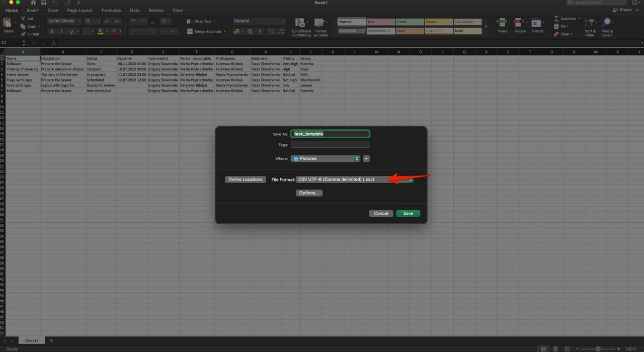
Task: Click the Online Locations button
Action: [245, 180]
